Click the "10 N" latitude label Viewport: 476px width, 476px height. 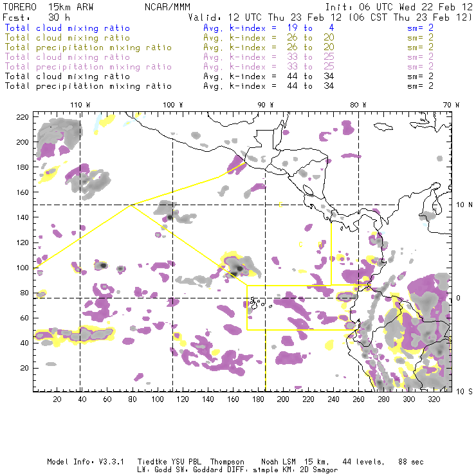pos(464,205)
